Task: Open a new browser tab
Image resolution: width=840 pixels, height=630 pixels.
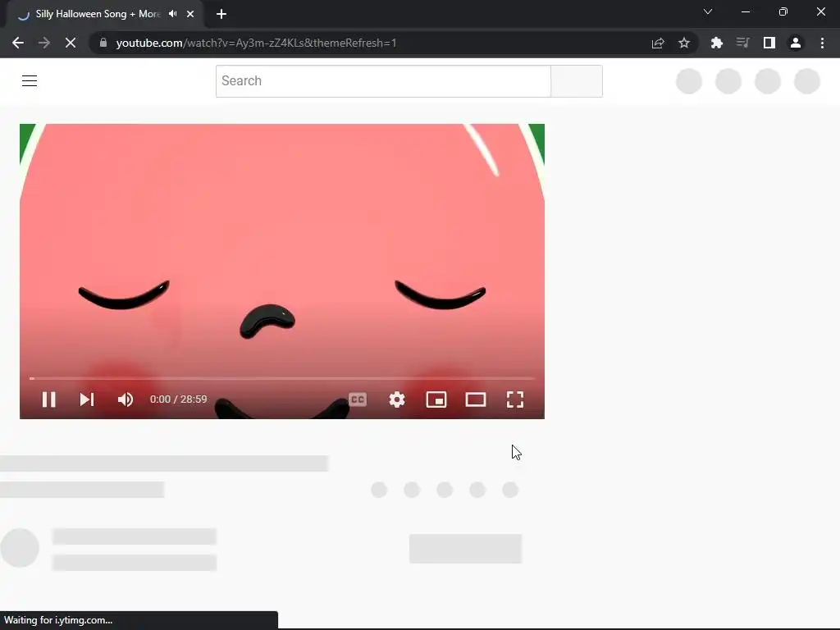Action: coord(221,14)
